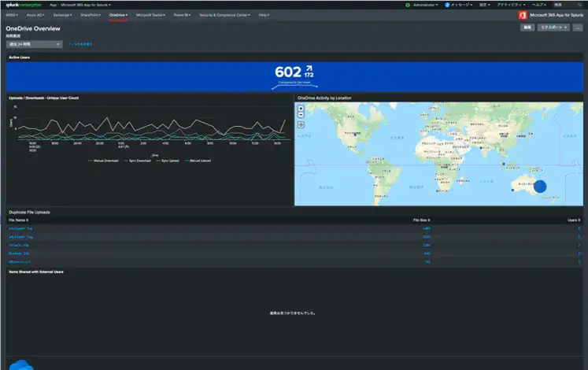The height and width of the screenshot is (370, 588).
Task: Open the Azure AD navigation menu
Action: pos(35,15)
